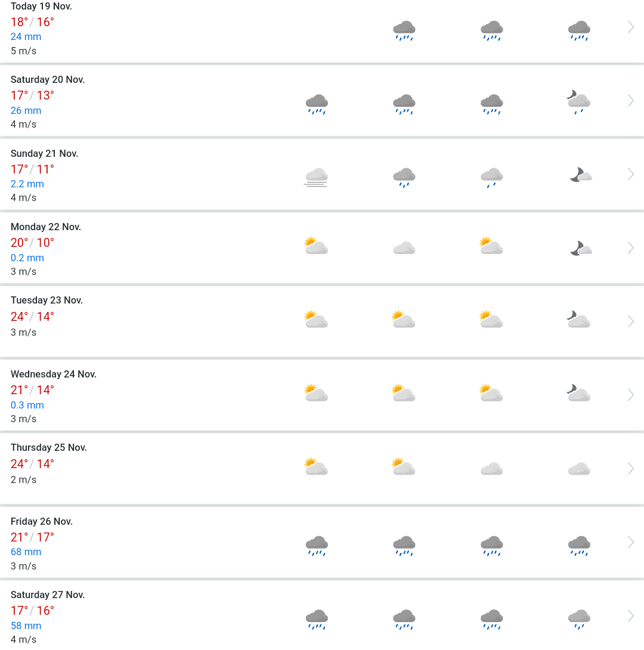
Task: Open Monday 22 Nov. details arrow
Action: [x=631, y=248]
